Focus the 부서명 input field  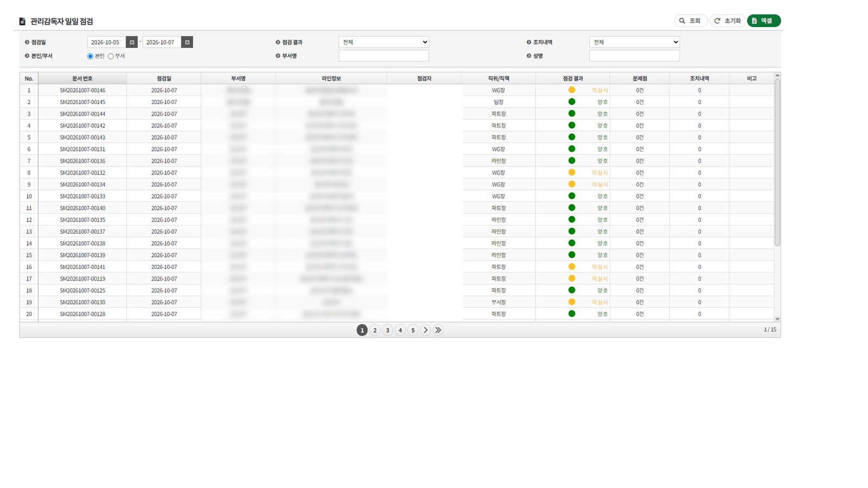click(x=384, y=56)
